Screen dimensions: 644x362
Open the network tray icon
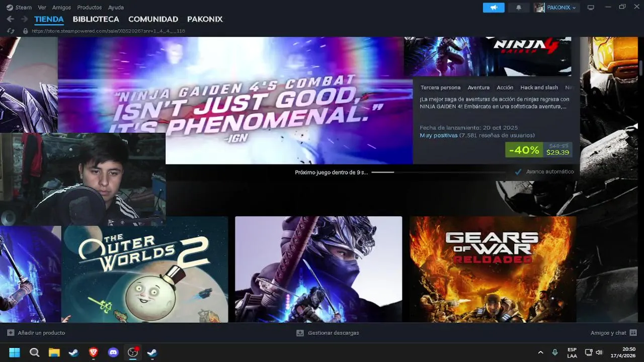coord(588,352)
